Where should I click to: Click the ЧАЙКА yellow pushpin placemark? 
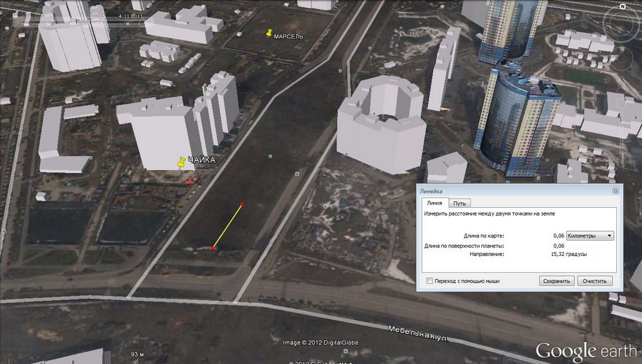[182, 162]
